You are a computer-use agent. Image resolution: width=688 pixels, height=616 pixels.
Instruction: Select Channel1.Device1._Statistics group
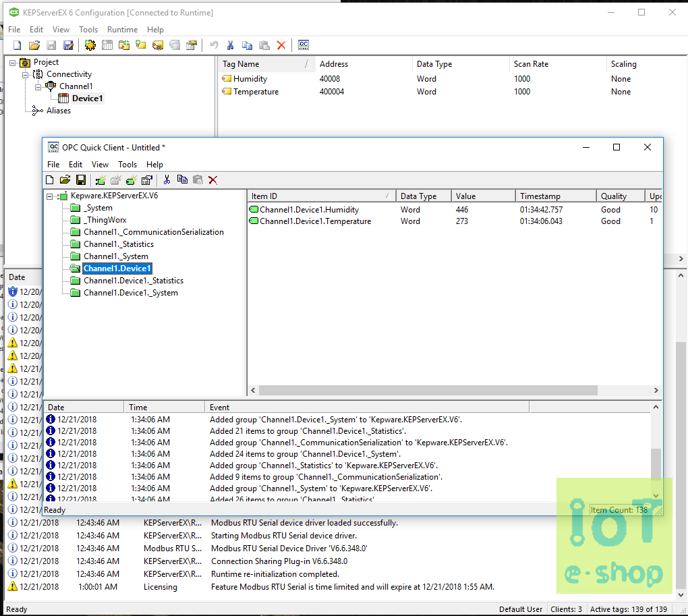pos(134,281)
